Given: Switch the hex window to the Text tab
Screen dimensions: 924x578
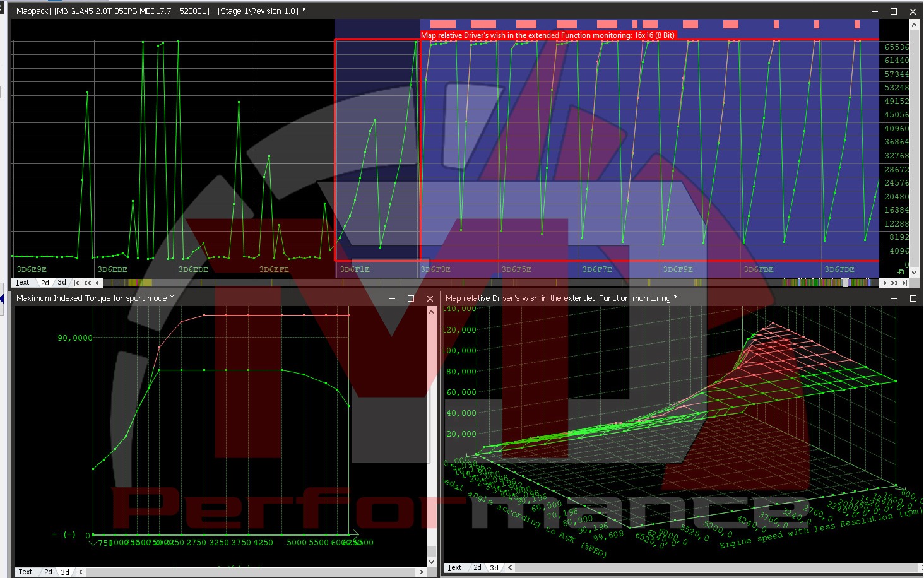Looking at the screenshot, I should [23, 283].
